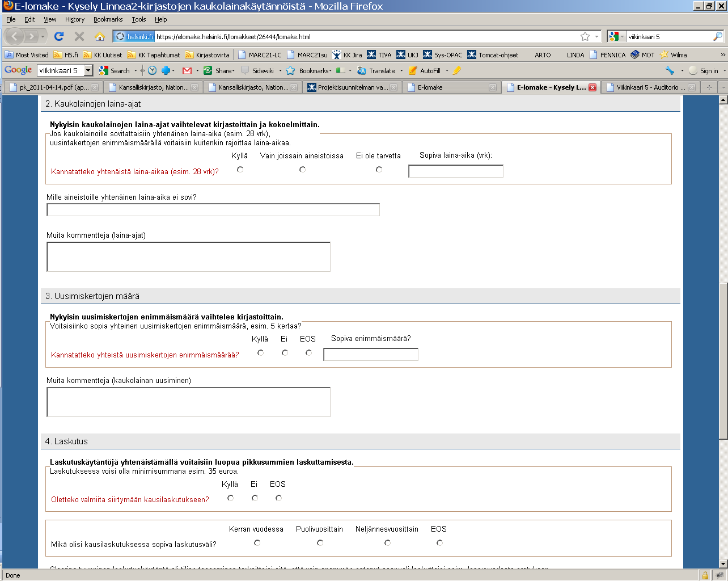The width and height of the screenshot is (728, 581).
Task: Open the back/forward history dropdown arrow
Action: point(43,36)
